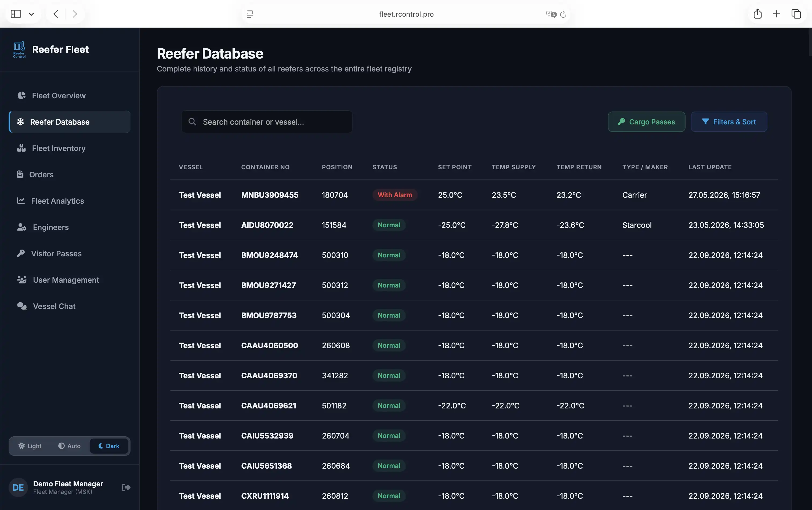Log out using the sign-out icon
This screenshot has width=812, height=510.
coord(126,487)
